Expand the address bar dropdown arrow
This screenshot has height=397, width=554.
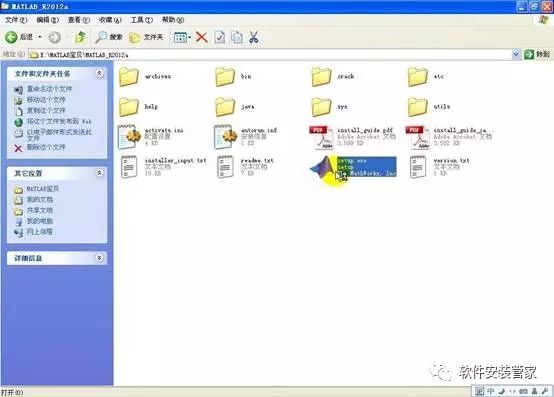(x=516, y=54)
